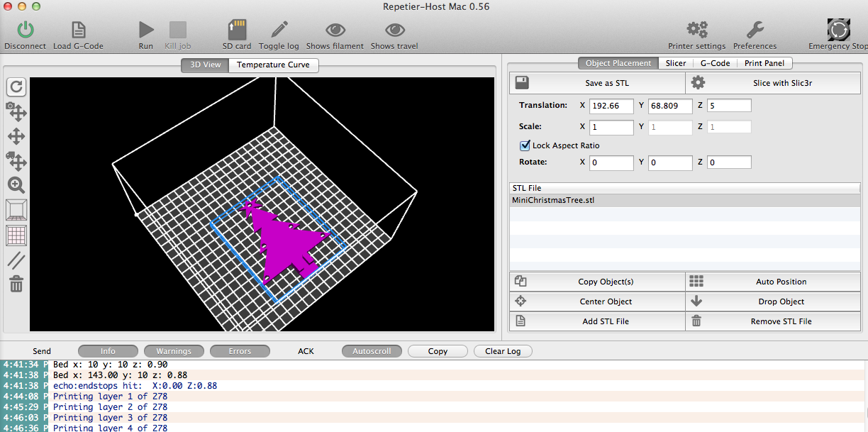Select the rotate camera move tool
Screen dimensions: 868x432
[x=16, y=111]
